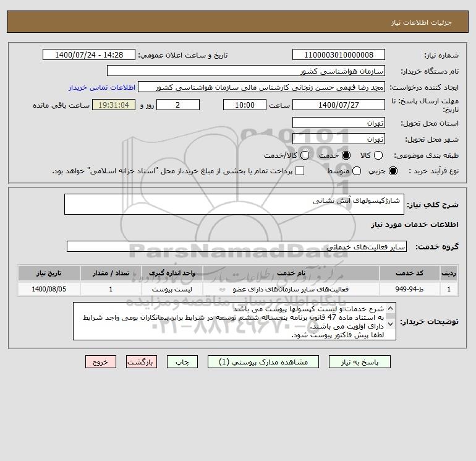Click the طبقه بندی موضوعی label

click(426, 155)
